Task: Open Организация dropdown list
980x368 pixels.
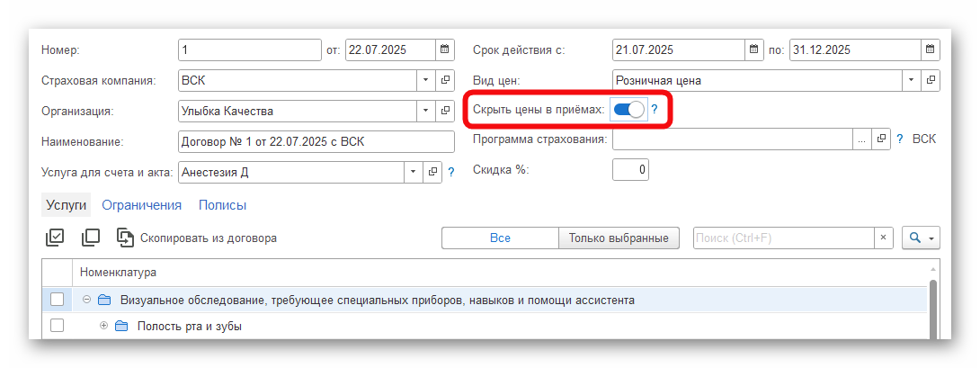Action: [426, 111]
